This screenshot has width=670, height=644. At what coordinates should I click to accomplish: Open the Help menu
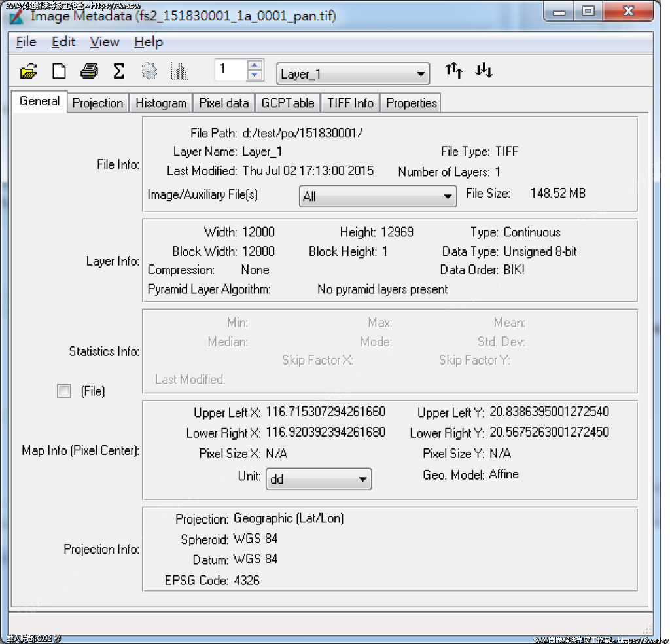[149, 42]
